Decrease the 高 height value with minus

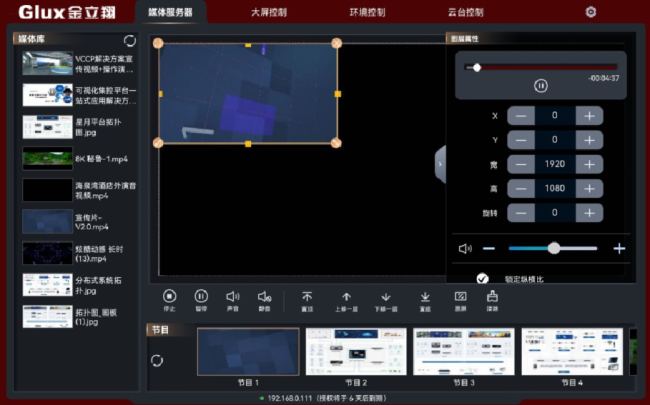pos(519,188)
